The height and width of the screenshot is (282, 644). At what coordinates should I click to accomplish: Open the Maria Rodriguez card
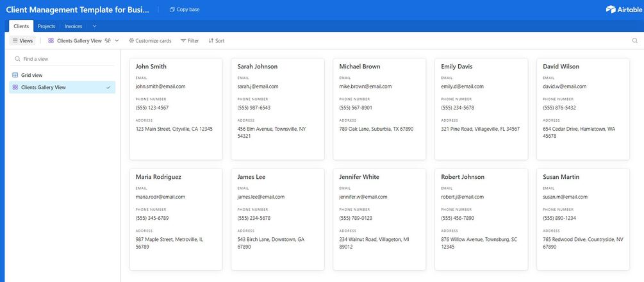(x=176, y=220)
